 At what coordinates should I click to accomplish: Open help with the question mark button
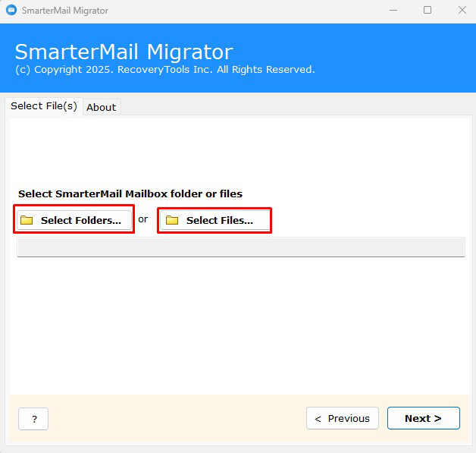pos(33,419)
